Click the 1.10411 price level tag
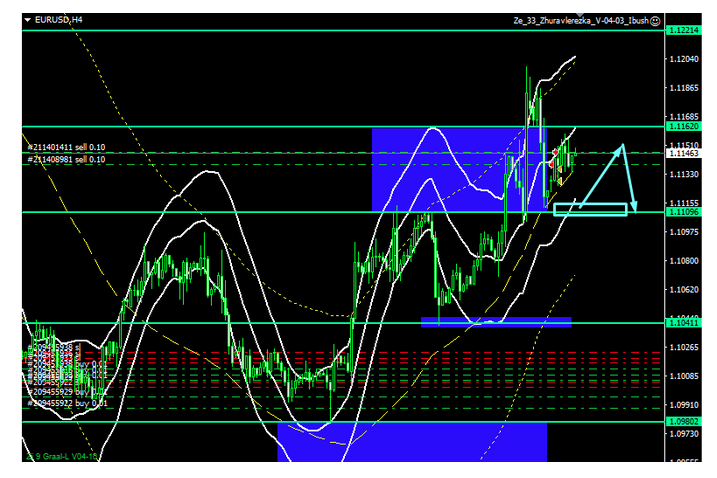717x478 pixels. [685, 323]
